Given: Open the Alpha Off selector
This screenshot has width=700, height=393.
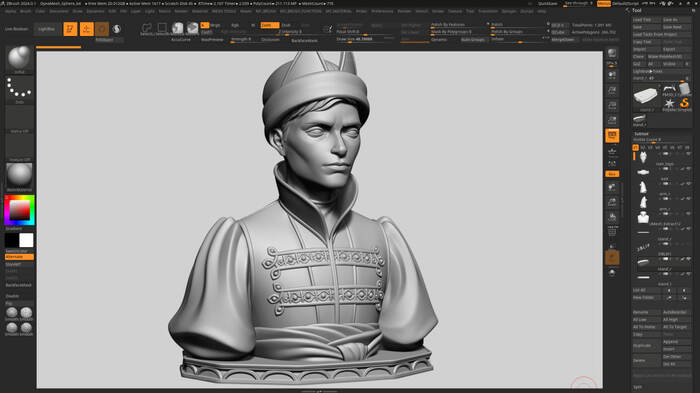Looking at the screenshot, I should 19,119.
